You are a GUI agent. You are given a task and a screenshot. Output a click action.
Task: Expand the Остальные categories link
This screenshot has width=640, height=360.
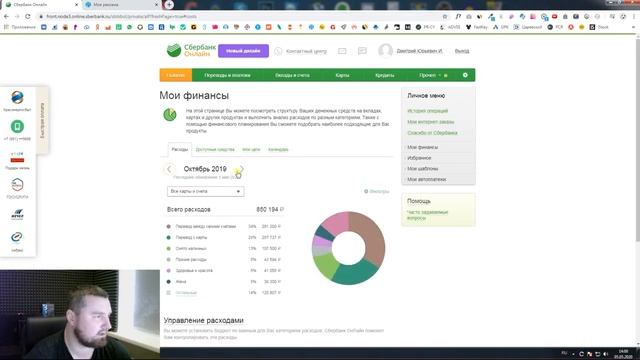click(x=186, y=293)
